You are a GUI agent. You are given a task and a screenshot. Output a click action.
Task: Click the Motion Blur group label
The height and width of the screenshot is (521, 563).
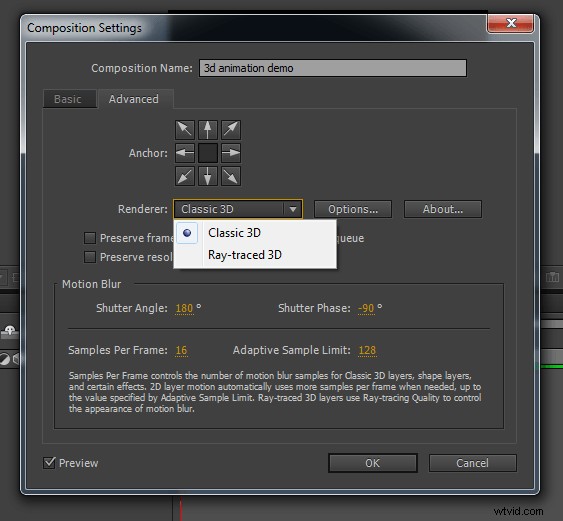pyautogui.click(x=92, y=284)
